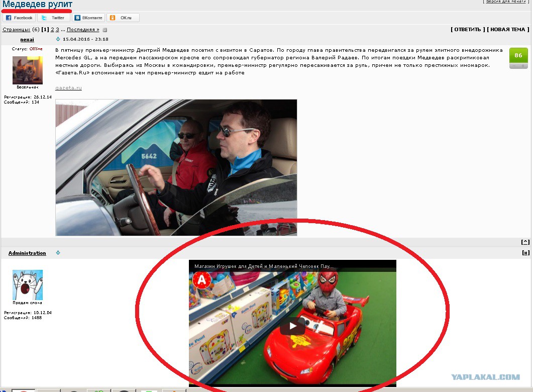The width and height of the screenshot is (533, 392).
Task: Share the topic on ВКонтакте
Action: pos(88,18)
